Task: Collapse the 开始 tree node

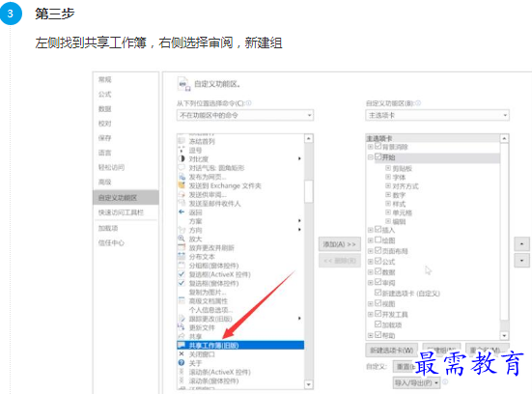Action: 371,157
